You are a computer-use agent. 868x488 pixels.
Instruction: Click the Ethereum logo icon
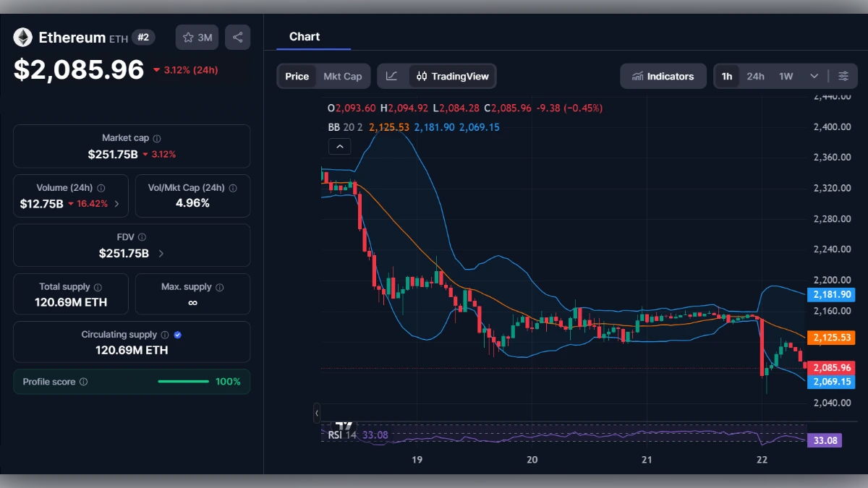[22, 37]
